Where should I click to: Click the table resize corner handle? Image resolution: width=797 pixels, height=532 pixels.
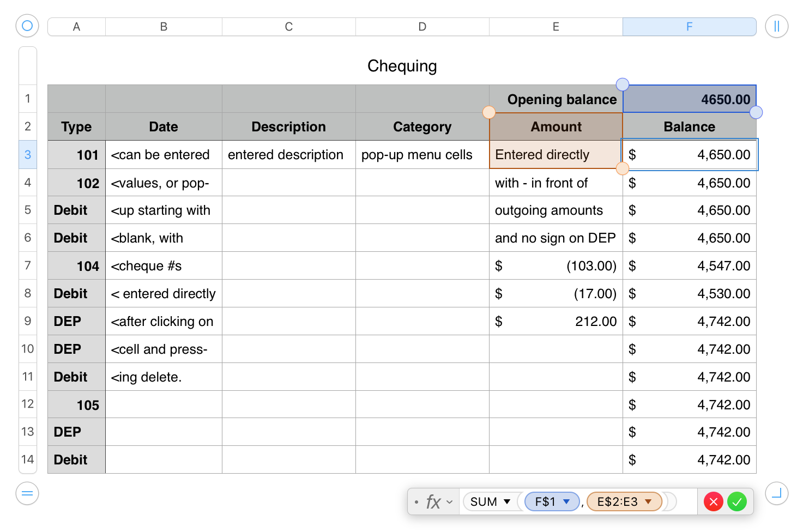[x=776, y=494]
